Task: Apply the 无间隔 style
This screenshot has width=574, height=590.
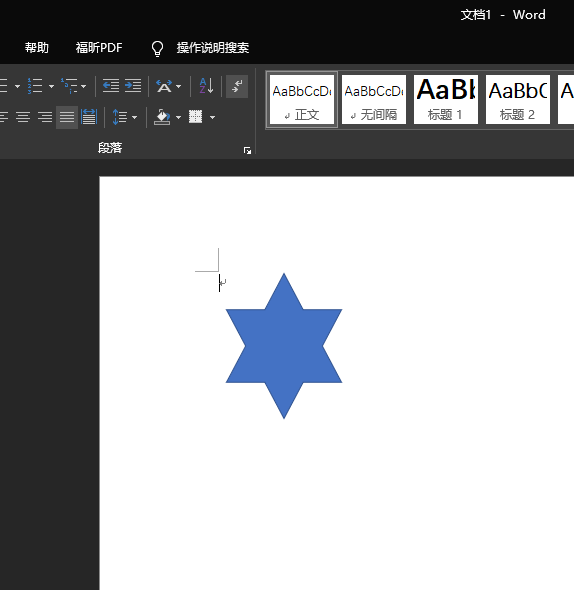Action: (x=374, y=99)
